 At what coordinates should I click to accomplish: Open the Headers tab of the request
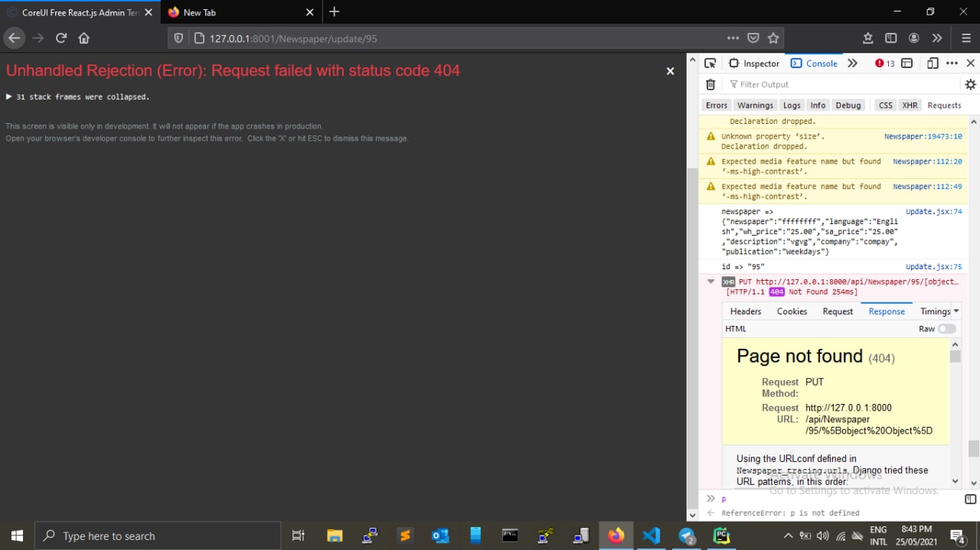(x=745, y=311)
